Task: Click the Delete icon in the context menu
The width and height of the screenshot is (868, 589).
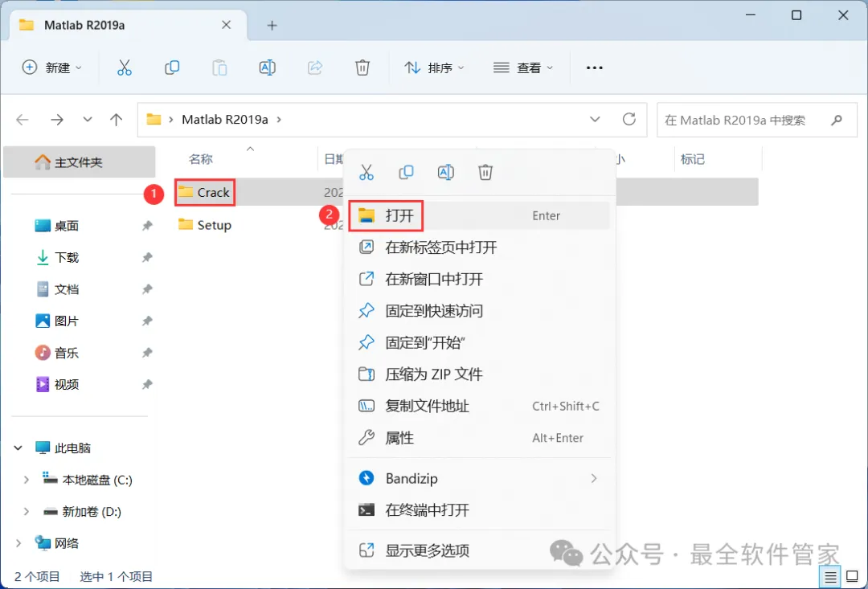Action: 485,172
